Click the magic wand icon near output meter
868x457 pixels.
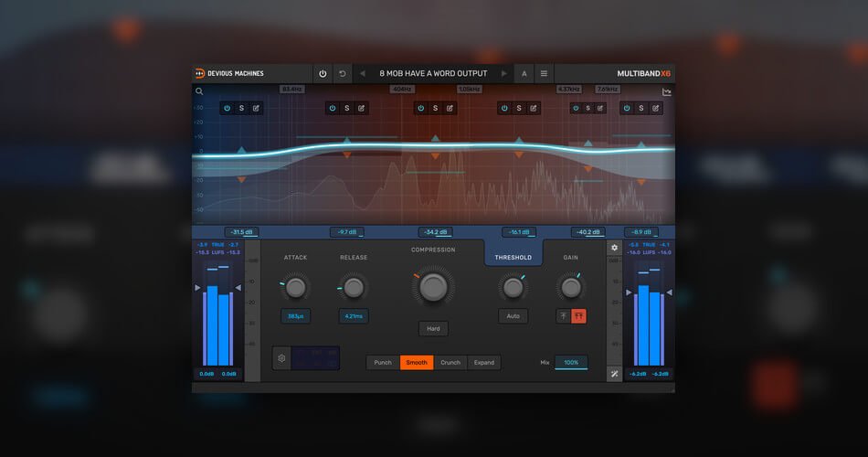click(x=615, y=374)
